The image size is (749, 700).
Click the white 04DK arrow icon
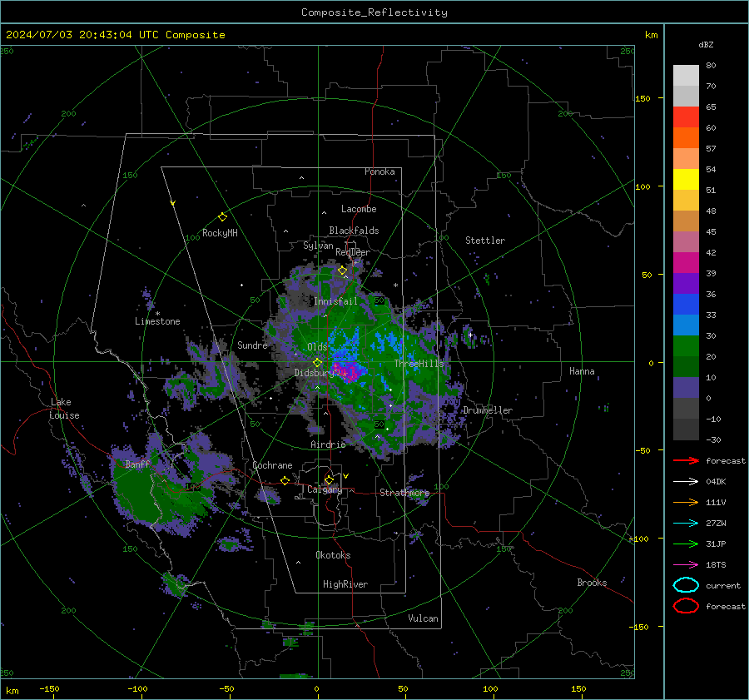pos(686,481)
